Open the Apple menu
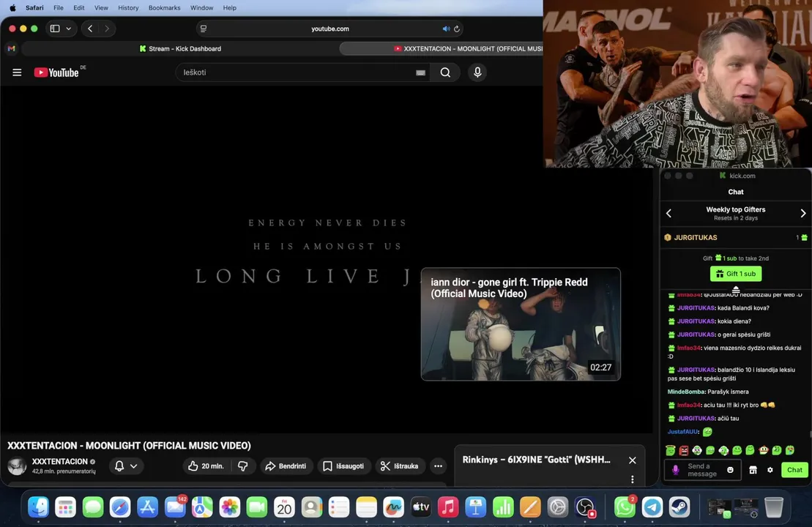This screenshot has height=527, width=812. click(13, 8)
